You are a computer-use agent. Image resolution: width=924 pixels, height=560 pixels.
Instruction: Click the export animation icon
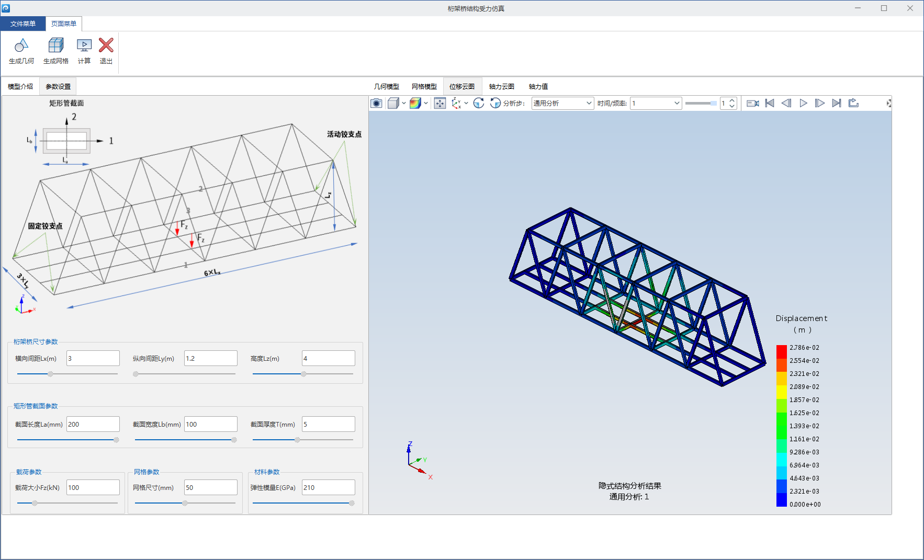pyautogui.click(x=853, y=103)
